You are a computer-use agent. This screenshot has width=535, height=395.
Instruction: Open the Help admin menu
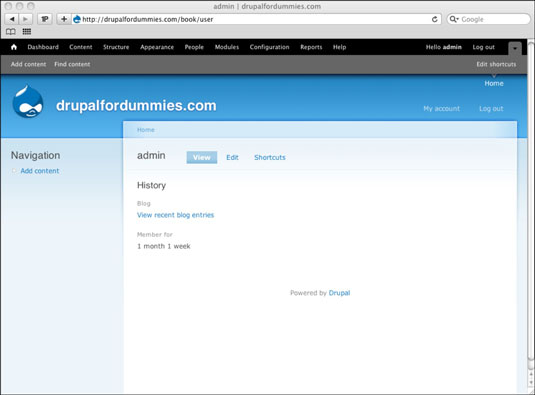[339, 47]
